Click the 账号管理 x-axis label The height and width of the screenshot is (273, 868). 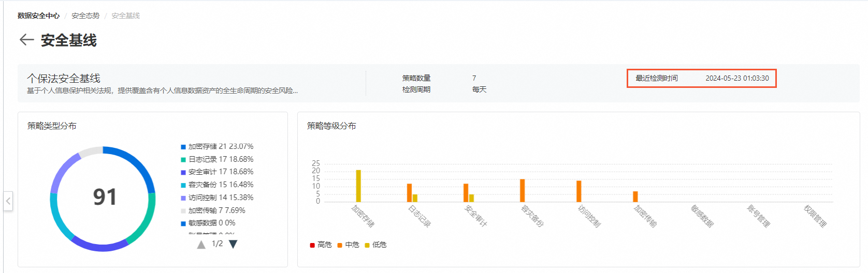point(758,216)
